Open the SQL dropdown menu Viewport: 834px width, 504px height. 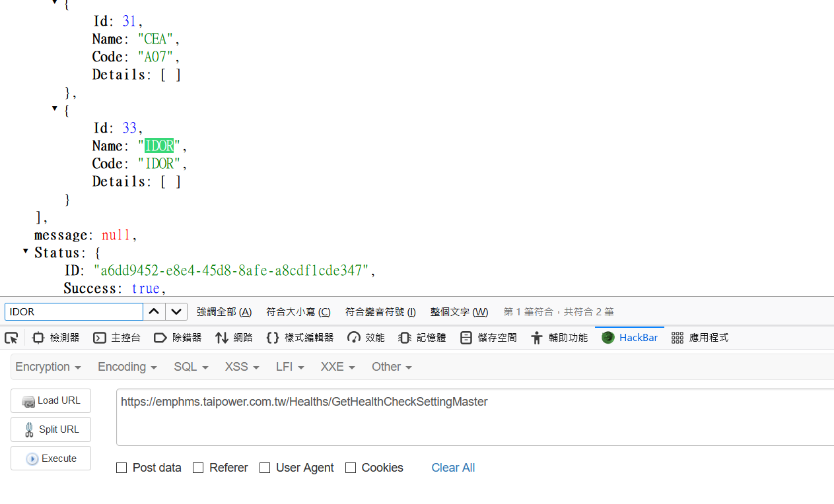coord(191,367)
